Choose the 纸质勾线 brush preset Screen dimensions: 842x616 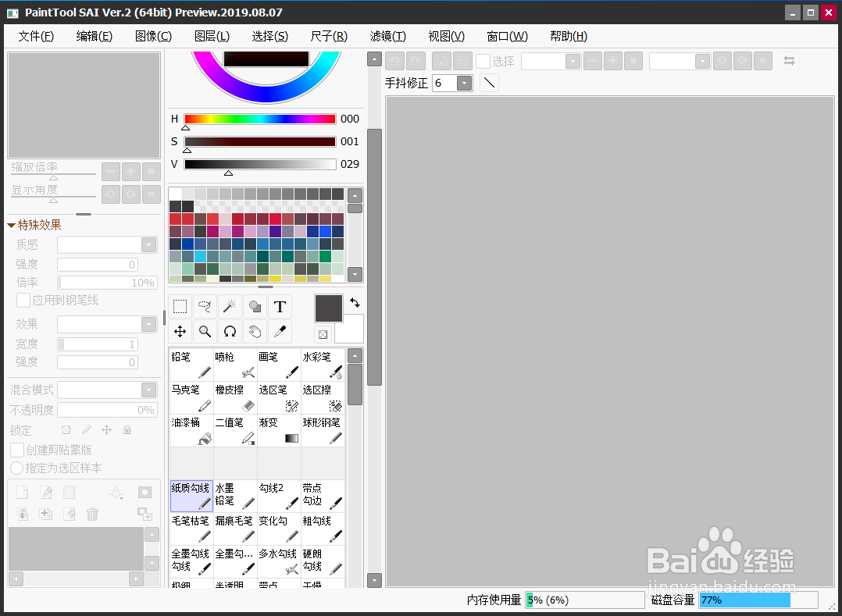point(191,496)
